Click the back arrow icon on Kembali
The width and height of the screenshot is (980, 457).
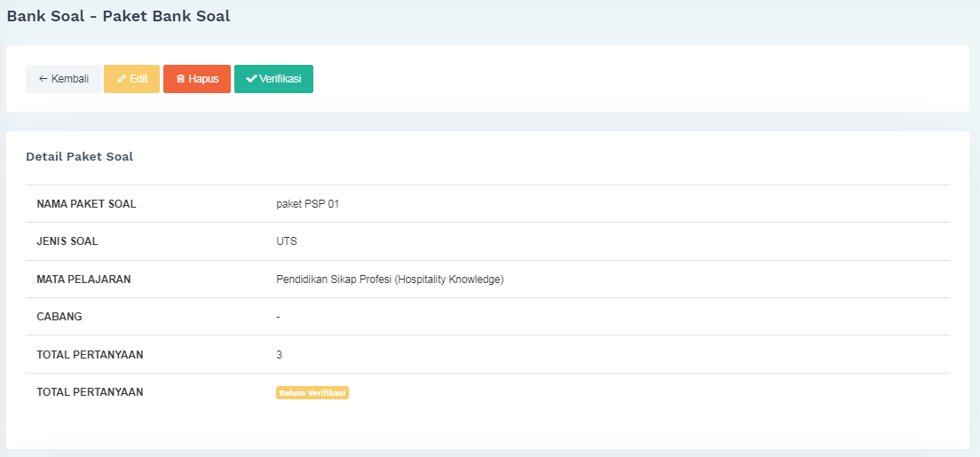43,79
